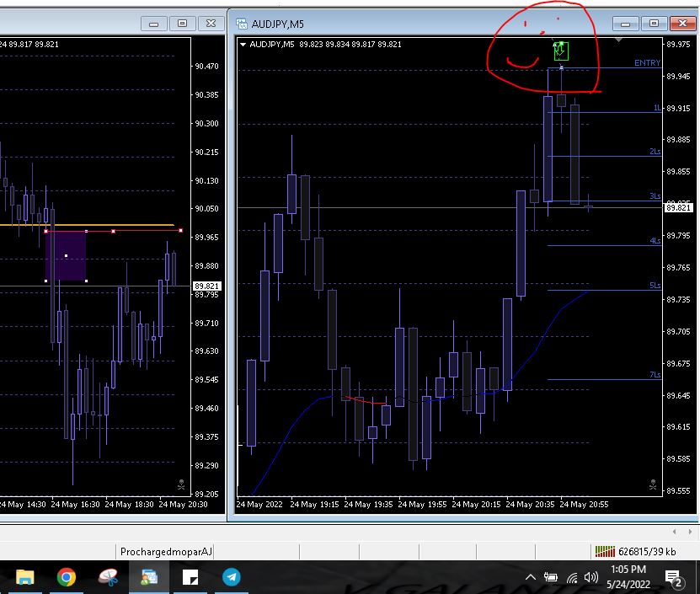Click the AUDJPY,M5 window title text
Screen dimensions: 700x594
tap(278, 24)
